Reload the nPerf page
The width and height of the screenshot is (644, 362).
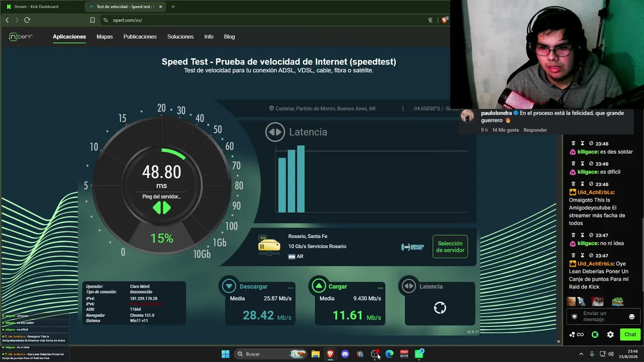click(x=27, y=20)
